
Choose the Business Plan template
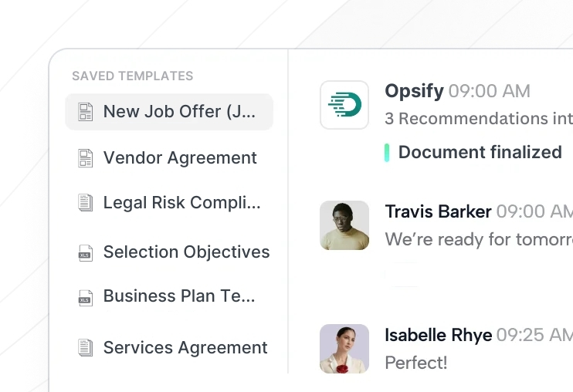click(x=179, y=296)
